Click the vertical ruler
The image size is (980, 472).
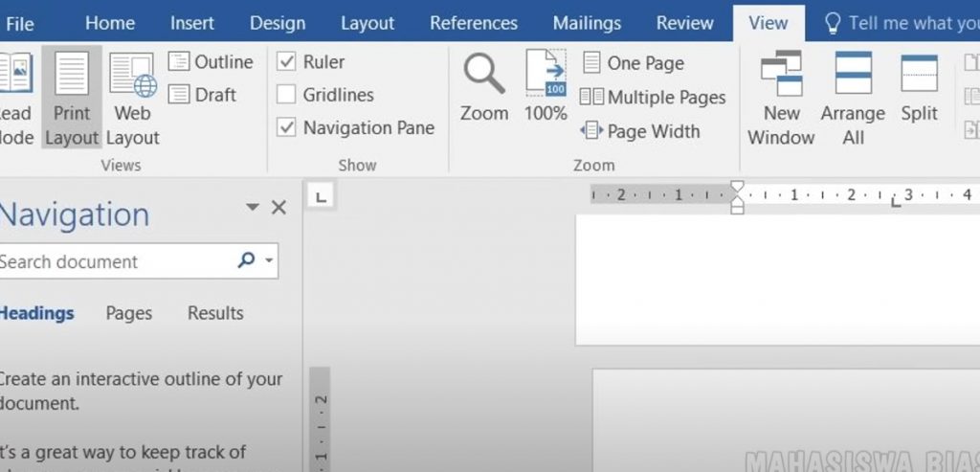click(x=320, y=419)
